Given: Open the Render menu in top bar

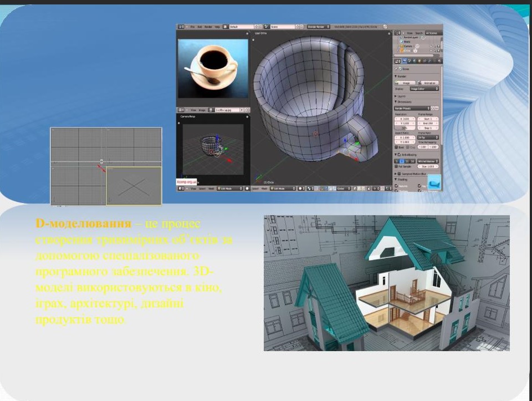Looking at the screenshot, I should (208, 27).
